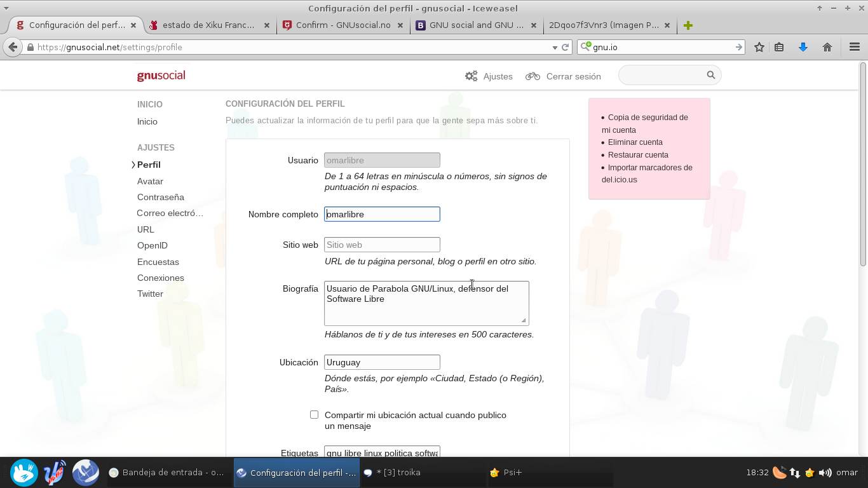Close the Confirm - GNUsocial.no tab
This screenshot has width=868, height=488.
(400, 25)
